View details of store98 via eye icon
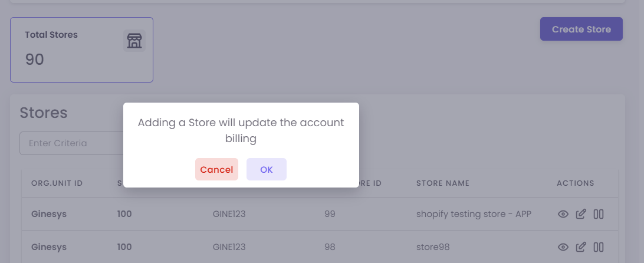 [563, 246]
